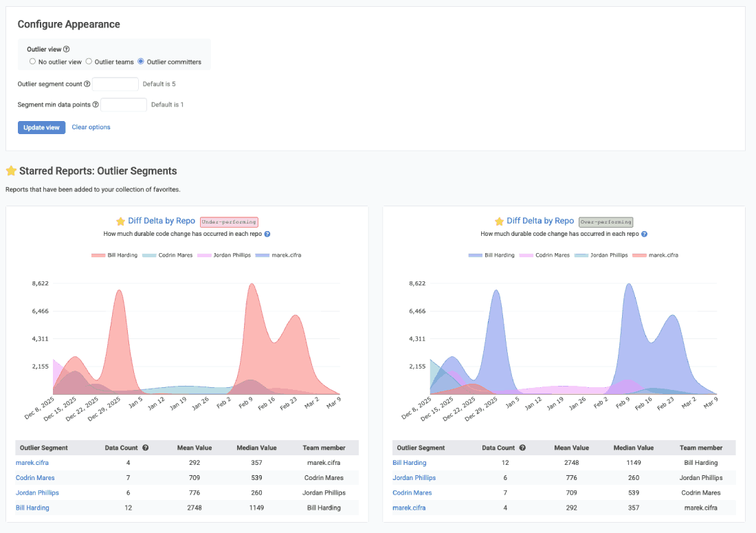The image size is (756, 533).
Task: Click help icon under Over-performing chart subtitle
Action: [x=644, y=234]
